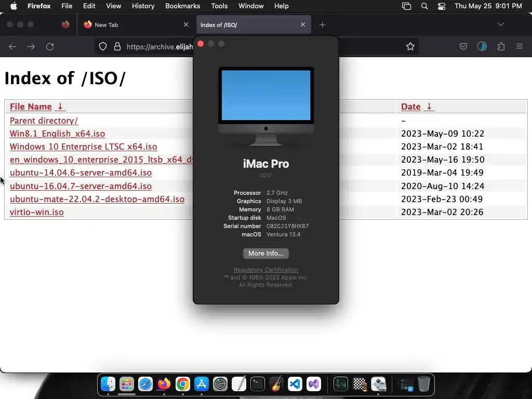
Task: Click the macOS Ventura 13.4 value
Action: click(x=283, y=234)
